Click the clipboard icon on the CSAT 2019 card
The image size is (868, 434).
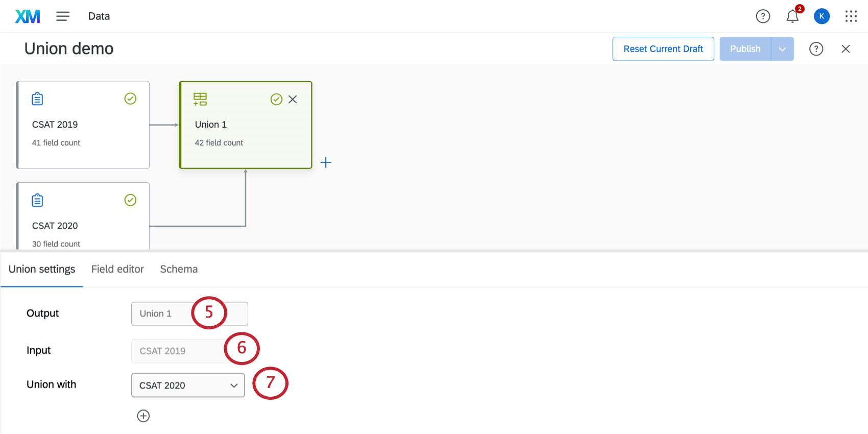(x=37, y=98)
